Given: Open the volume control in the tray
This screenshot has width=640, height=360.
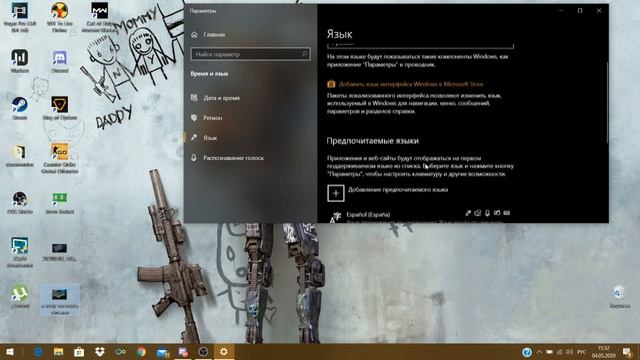Looking at the screenshot, I should (x=570, y=352).
